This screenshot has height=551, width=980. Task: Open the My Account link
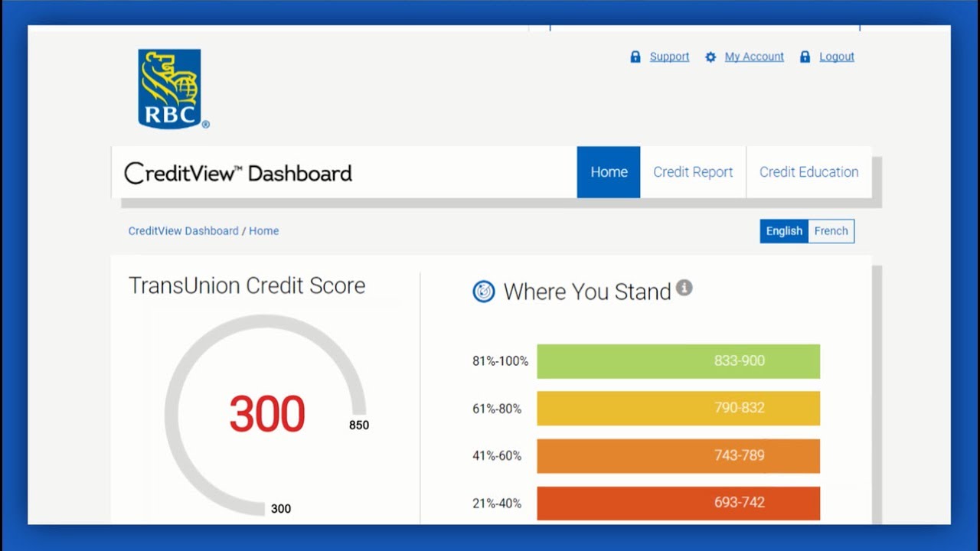click(754, 57)
